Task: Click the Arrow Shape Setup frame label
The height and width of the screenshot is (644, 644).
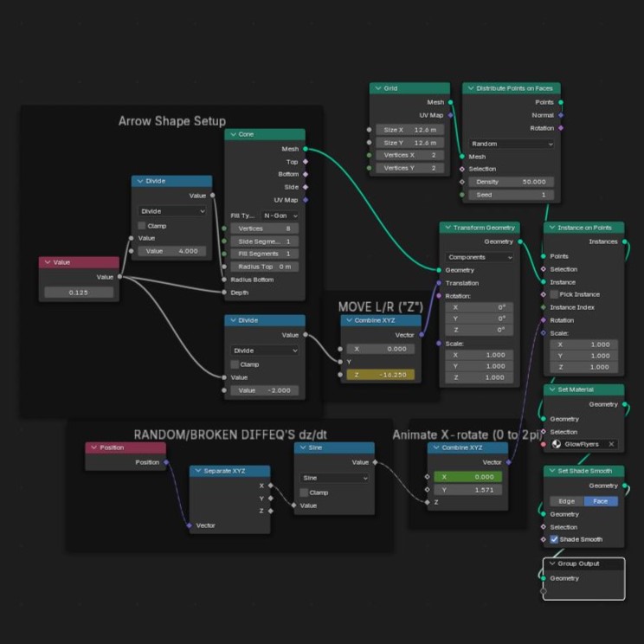Action: coord(171,121)
